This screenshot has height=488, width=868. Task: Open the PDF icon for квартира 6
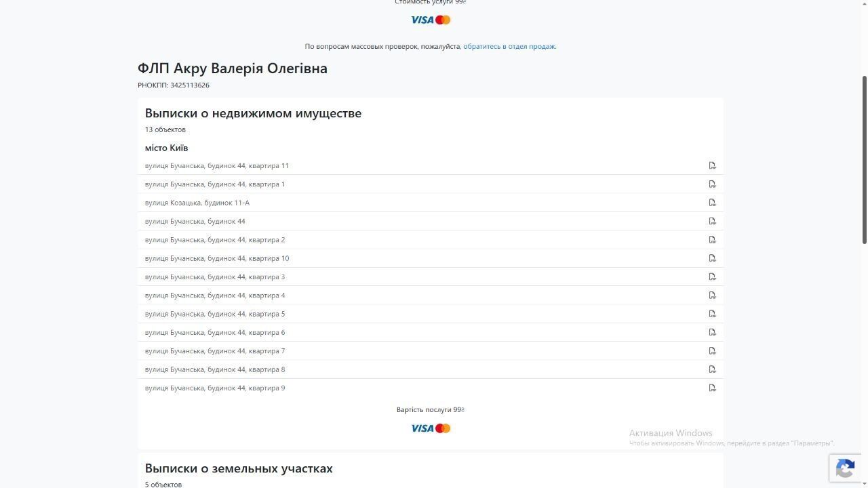click(x=712, y=332)
